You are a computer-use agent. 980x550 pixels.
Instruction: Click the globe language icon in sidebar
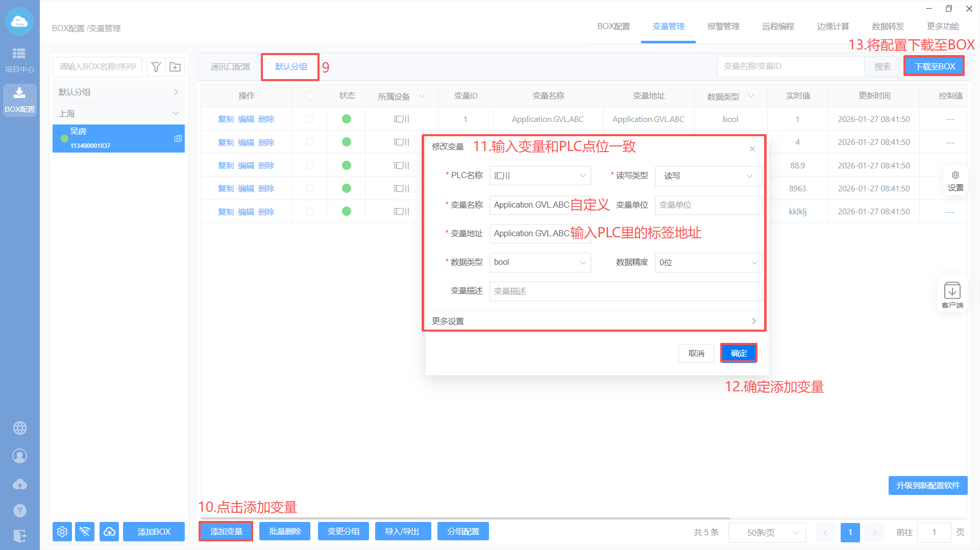[x=20, y=428]
